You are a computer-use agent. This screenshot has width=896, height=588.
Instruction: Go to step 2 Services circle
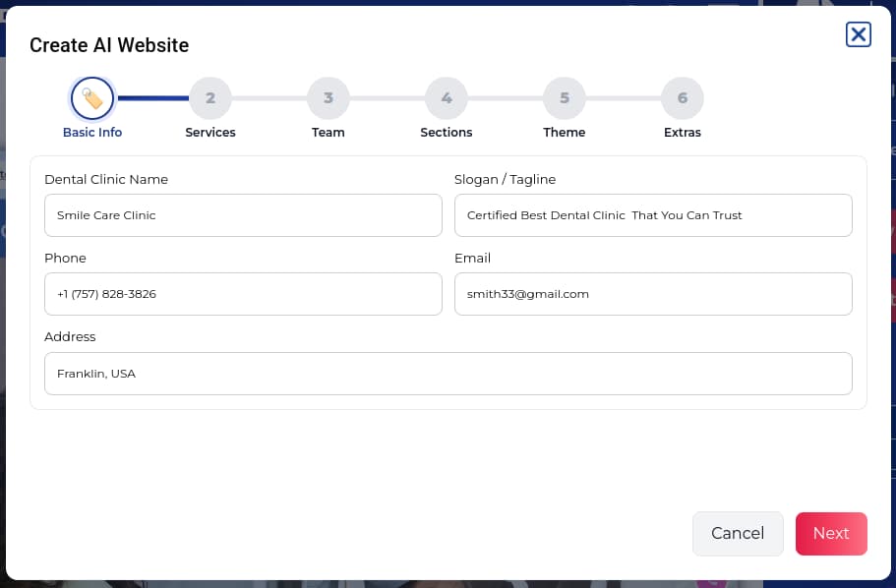[x=210, y=98]
